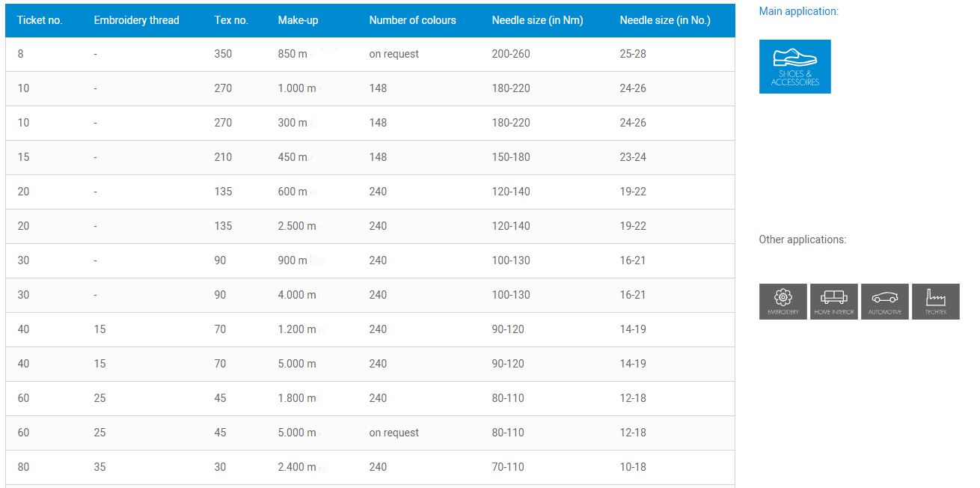This screenshot has height=488, width=980.
Task: Open the Automotive car icon
Action: click(x=885, y=302)
